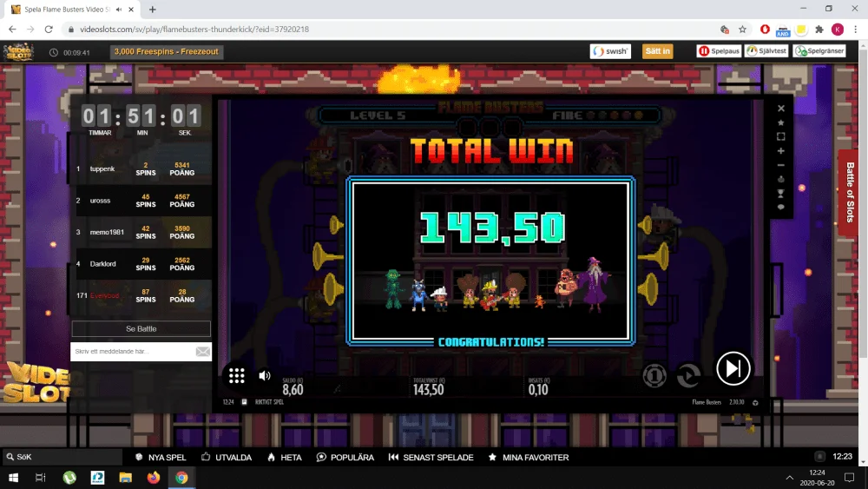Close the game panel with X
Viewport: 868px width, 489px height.
780,109
